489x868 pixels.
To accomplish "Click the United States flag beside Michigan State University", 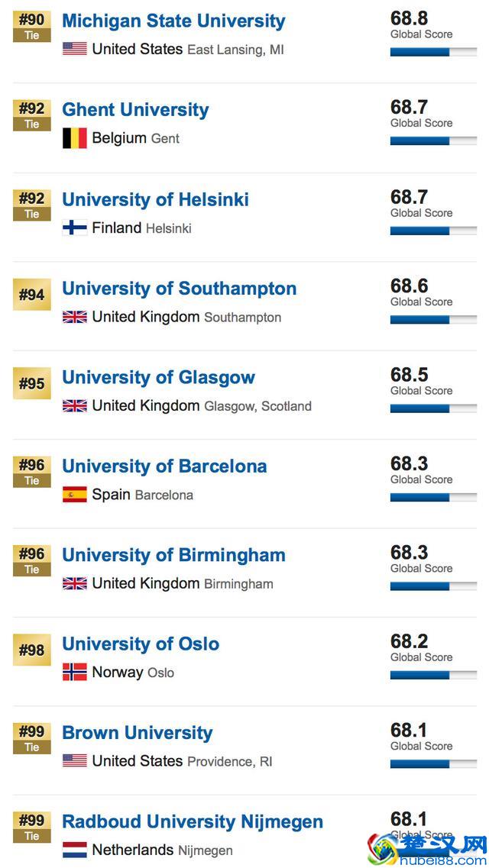I will 73,49.
